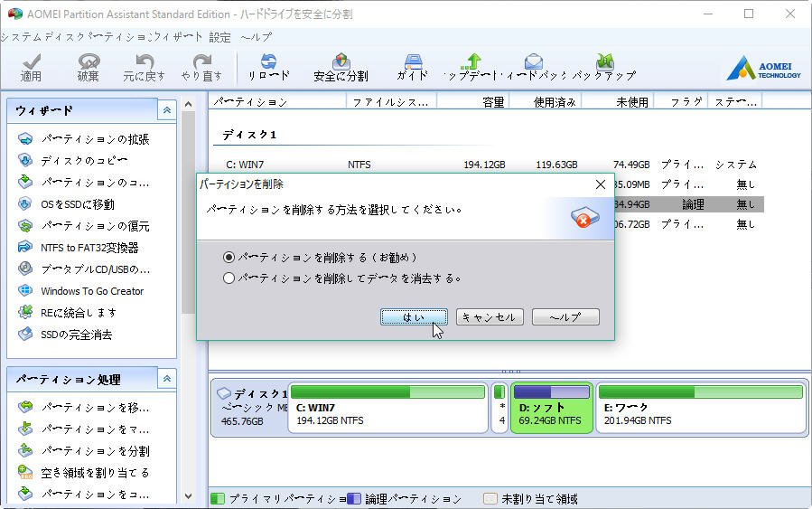Screen dimensions: 812x509
Task: Click the 元に戻す (Undo) arrow icon
Action: (x=145, y=62)
